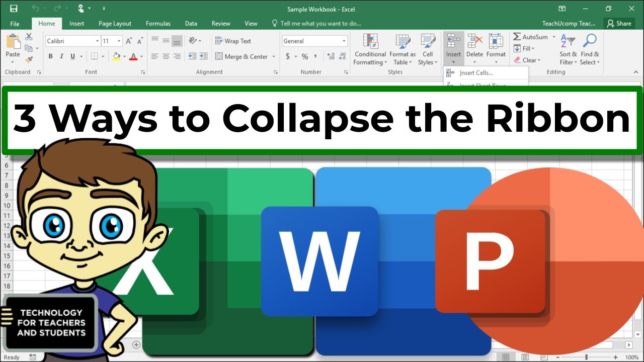Click the TeachUcomp account name

pos(569,24)
